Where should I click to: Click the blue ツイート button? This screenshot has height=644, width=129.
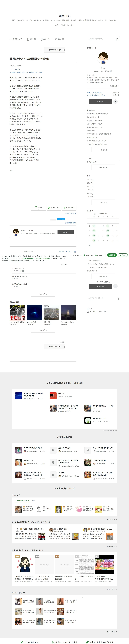click(x=61, y=219)
